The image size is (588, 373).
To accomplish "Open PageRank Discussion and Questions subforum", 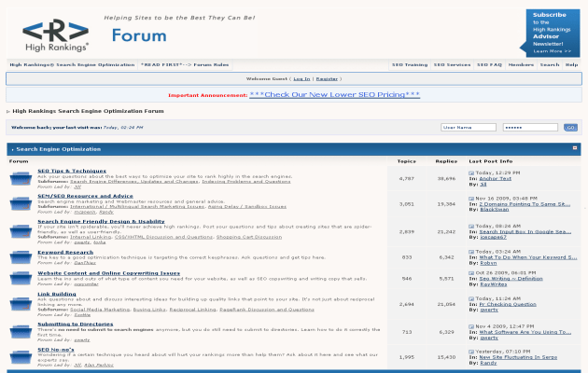I will click(x=267, y=310).
